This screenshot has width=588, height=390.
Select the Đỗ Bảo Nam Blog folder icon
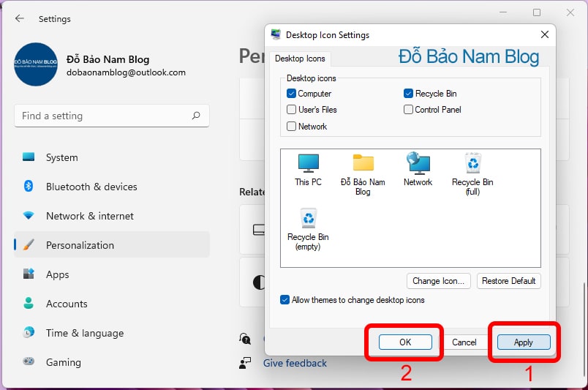click(363, 163)
